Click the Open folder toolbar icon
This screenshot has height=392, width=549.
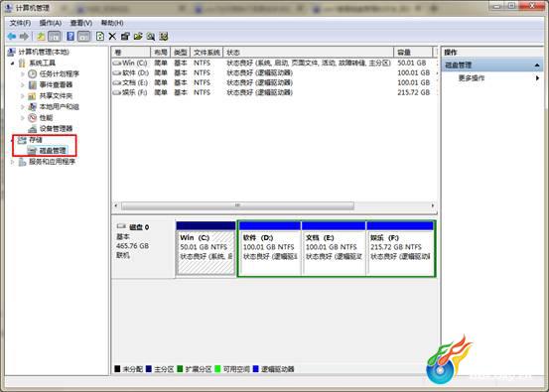(138, 36)
